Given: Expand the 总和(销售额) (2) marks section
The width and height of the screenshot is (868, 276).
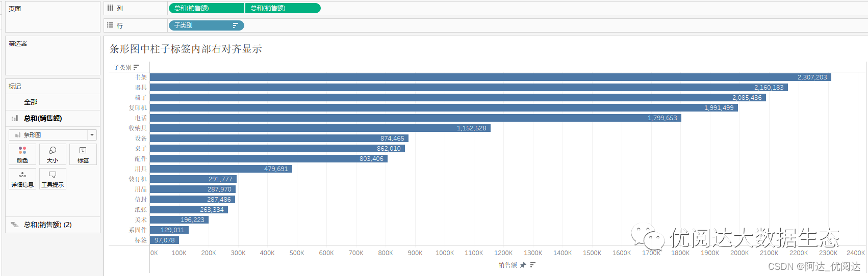Looking at the screenshot, I should click(53, 225).
